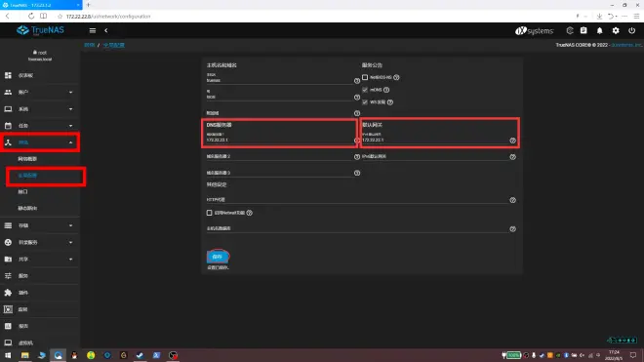Expand the Storage menu arrow
644x362 pixels.
(x=70, y=225)
